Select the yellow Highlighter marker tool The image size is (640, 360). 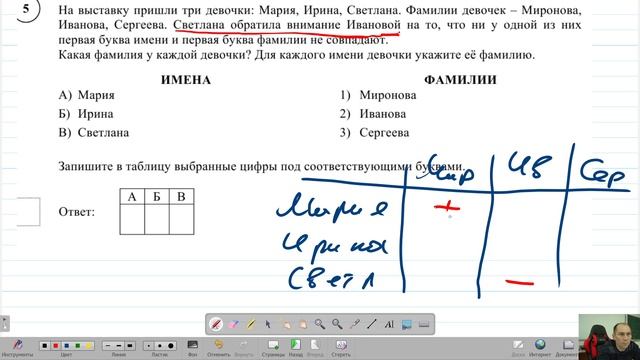pyautogui.click(x=251, y=324)
